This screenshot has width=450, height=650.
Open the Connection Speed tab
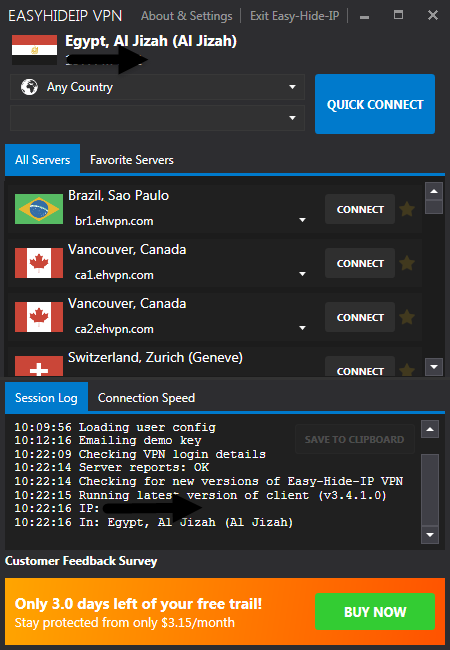coord(146,398)
